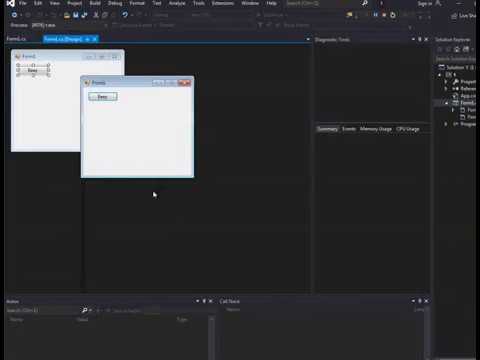Click the button on designer Form1 surface

click(x=33, y=70)
